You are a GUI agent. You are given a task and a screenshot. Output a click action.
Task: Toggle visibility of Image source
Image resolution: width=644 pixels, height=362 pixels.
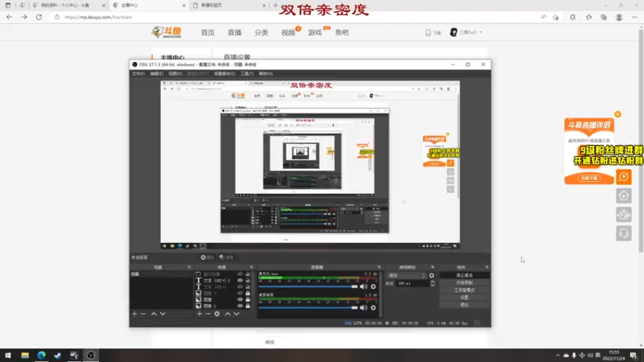click(240, 299)
